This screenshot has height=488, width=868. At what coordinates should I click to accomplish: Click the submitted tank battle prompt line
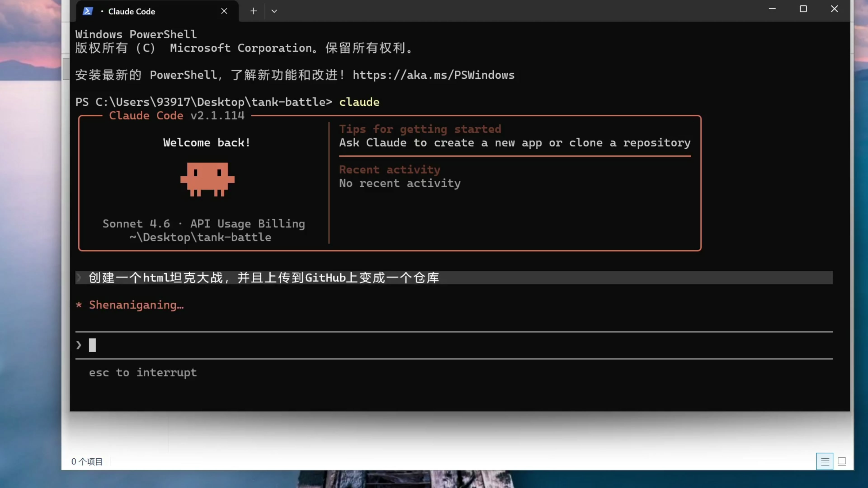click(264, 277)
